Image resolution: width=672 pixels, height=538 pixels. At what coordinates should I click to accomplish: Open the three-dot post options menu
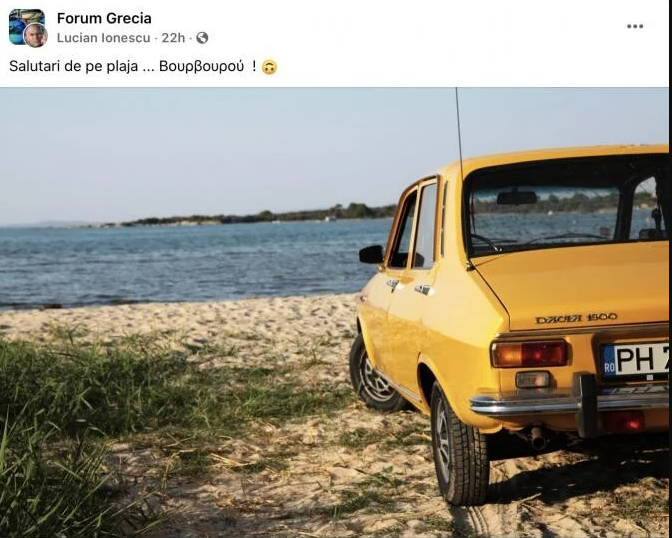[635, 26]
